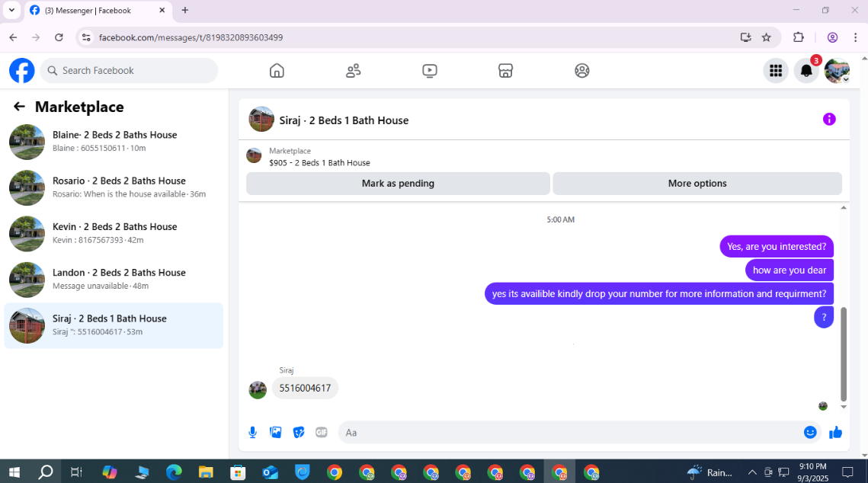Open the $905 - 2 Beds 1 Bath House listing

click(319, 163)
